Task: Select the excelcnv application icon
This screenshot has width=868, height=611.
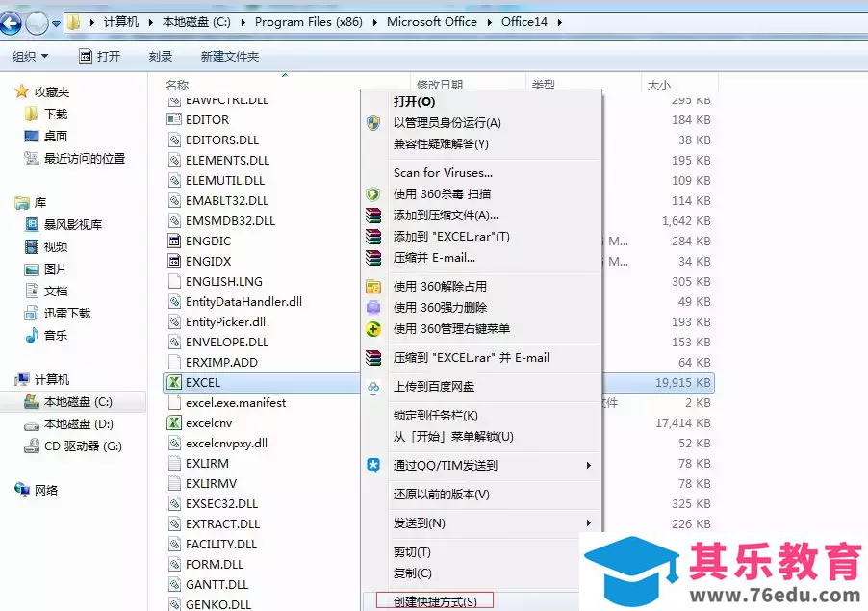Action: (x=174, y=422)
